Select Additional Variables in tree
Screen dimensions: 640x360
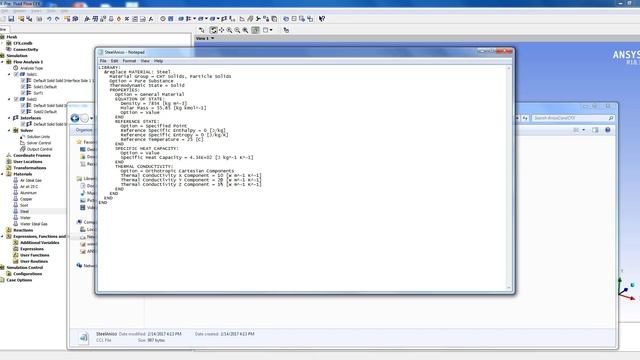click(40, 242)
